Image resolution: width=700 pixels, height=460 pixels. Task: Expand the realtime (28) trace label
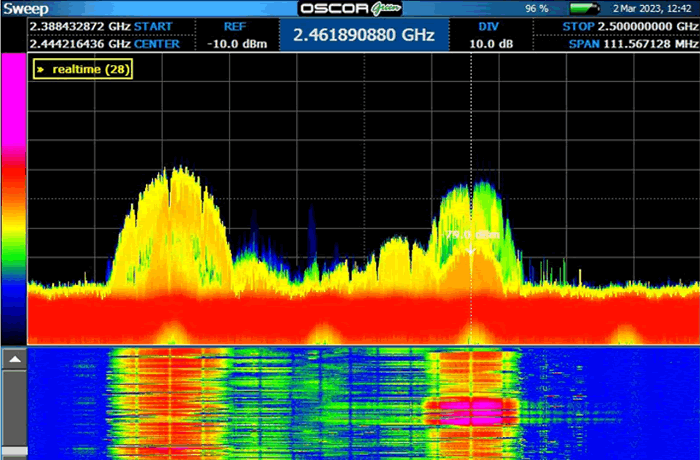(x=82, y=68)
